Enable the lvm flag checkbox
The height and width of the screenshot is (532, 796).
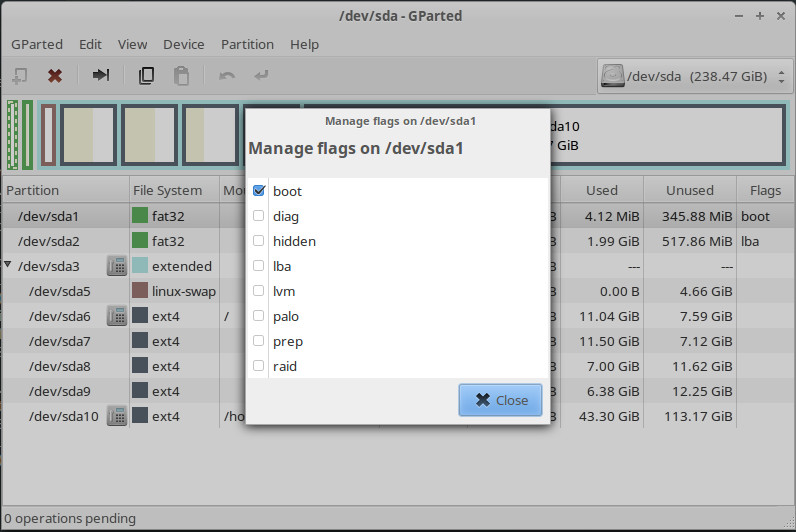(x=258, y=290)
